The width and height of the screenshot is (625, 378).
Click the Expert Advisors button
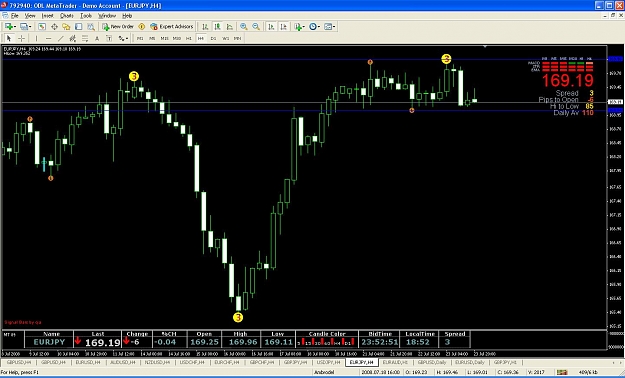172,26
